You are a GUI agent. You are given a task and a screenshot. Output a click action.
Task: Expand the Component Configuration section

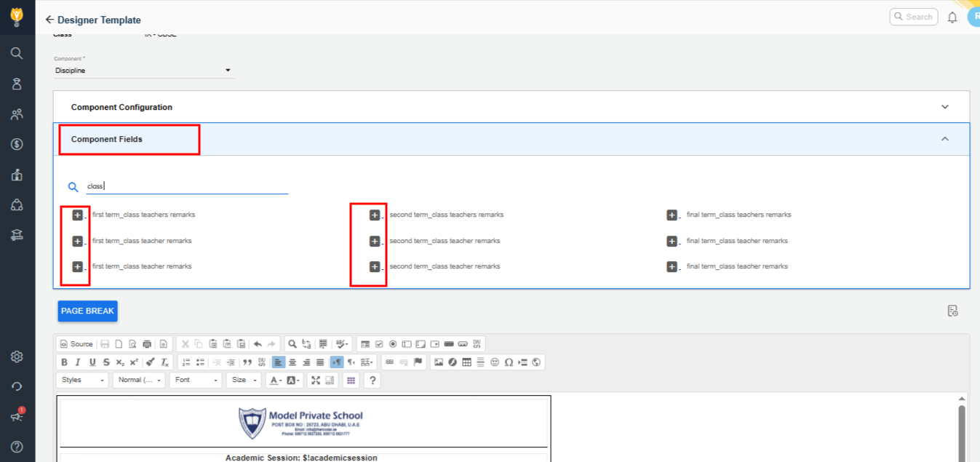tap(945, 107)
